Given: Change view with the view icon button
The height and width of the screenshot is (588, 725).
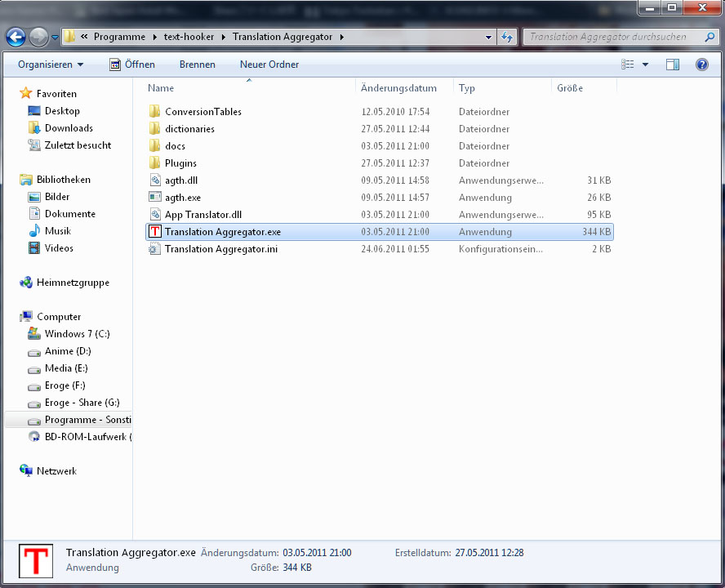Looking at the screenshot, I should coord(628,65).
